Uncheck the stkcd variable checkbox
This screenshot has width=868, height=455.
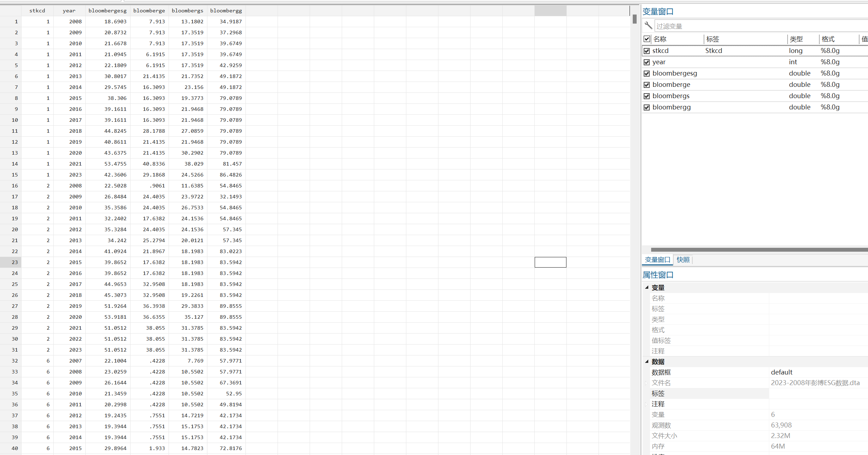[x=647, y=51]
